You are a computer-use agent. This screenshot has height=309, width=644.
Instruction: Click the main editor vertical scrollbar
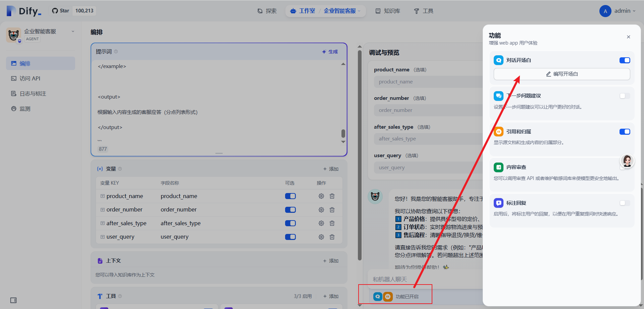click(x=360, y=155)
